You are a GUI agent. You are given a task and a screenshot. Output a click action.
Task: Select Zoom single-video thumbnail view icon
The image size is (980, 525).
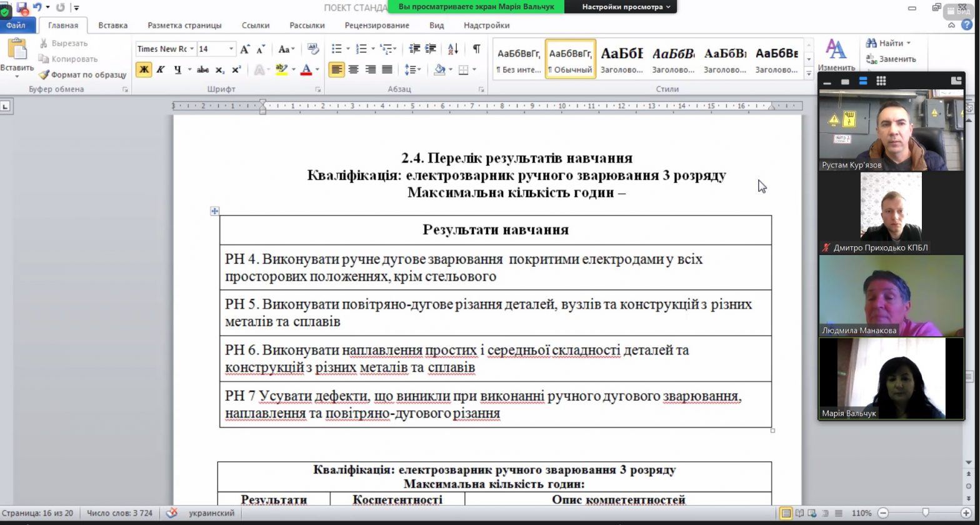coord(845,81)
